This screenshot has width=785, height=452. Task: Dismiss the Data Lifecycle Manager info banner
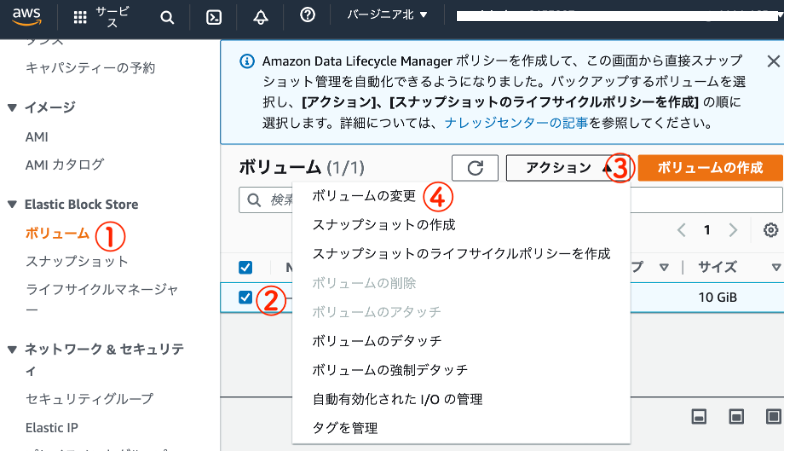773,61
